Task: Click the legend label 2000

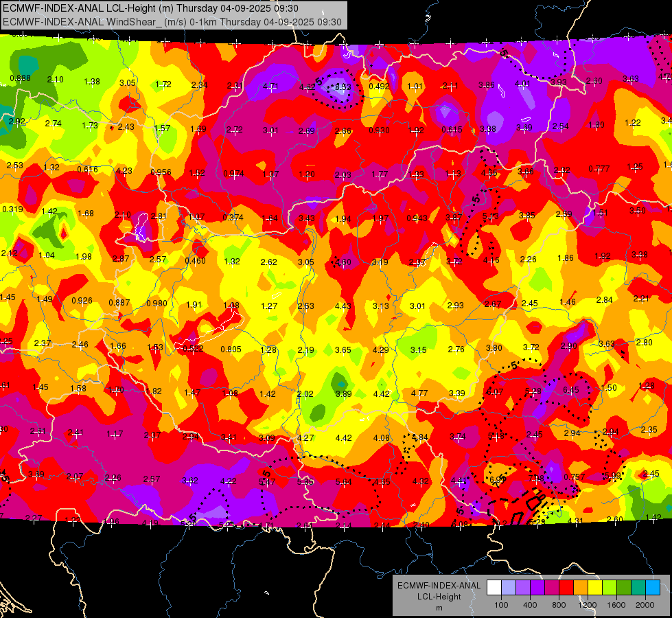Action: click(645, 605)
